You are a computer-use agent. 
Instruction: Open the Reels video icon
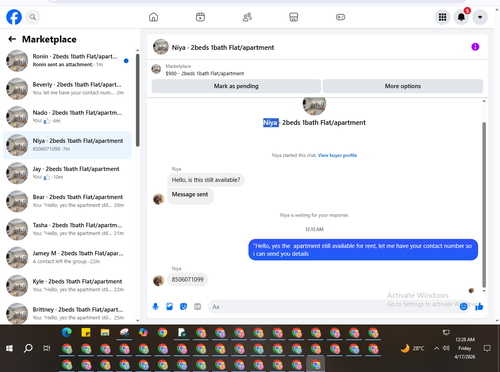pos(200,17)
